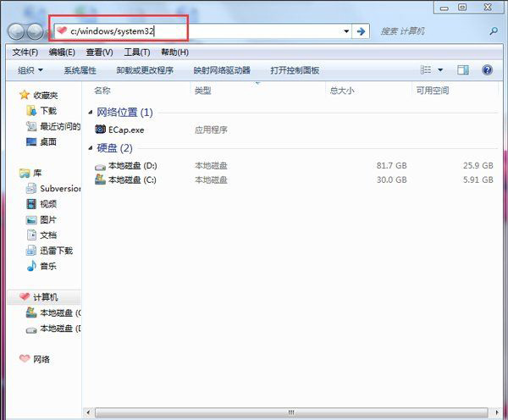Click the Forward navigation arrow button
Screen dimensions: 508x420
(35, 31)
